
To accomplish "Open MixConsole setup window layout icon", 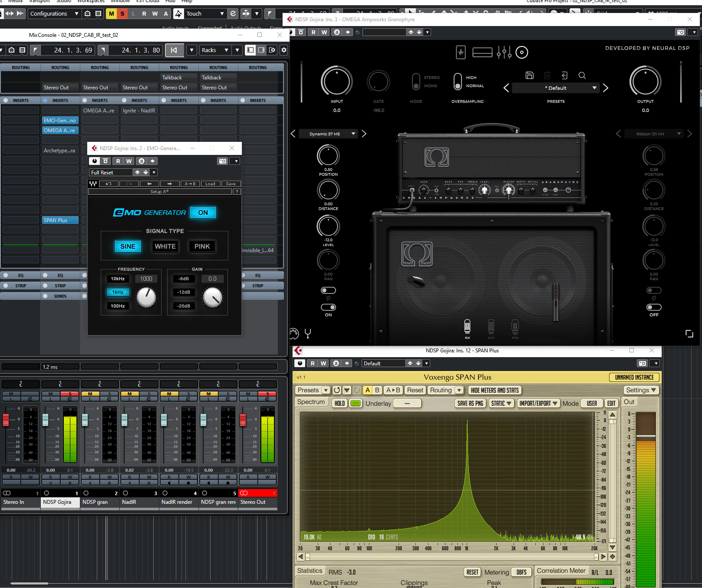I will click(272, 50).
